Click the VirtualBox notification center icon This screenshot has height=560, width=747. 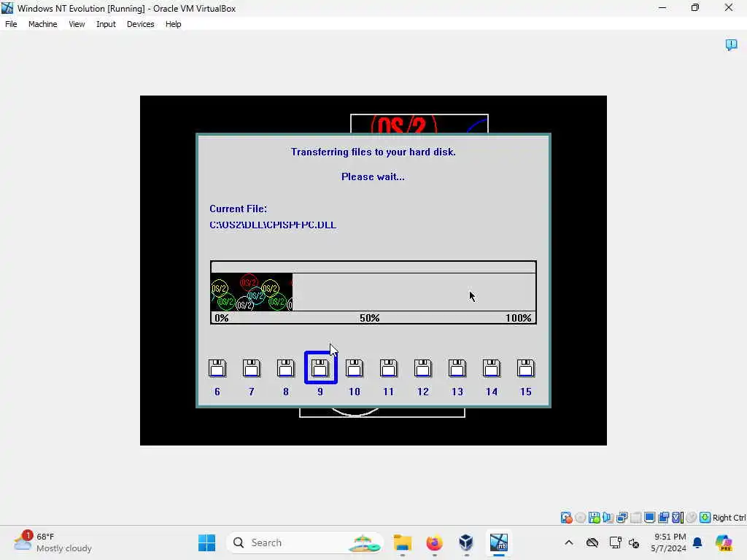pyautogui.click(x=731, y=44)
